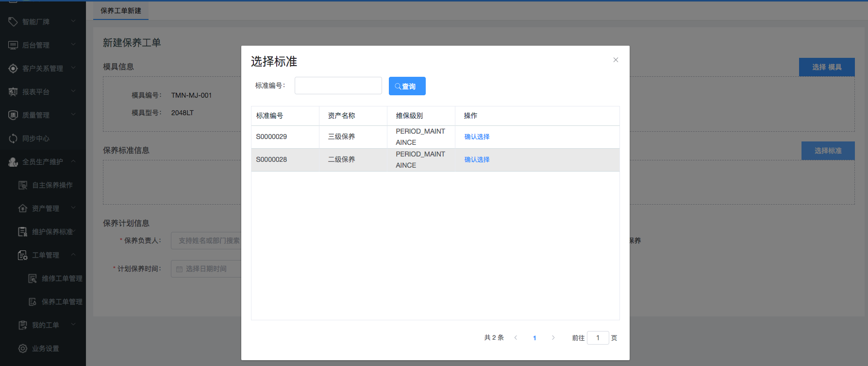Open 同步中心 via its sync icon
Image resolution: width=868 pixels, height=366 pixels.
tap(13, 139)
